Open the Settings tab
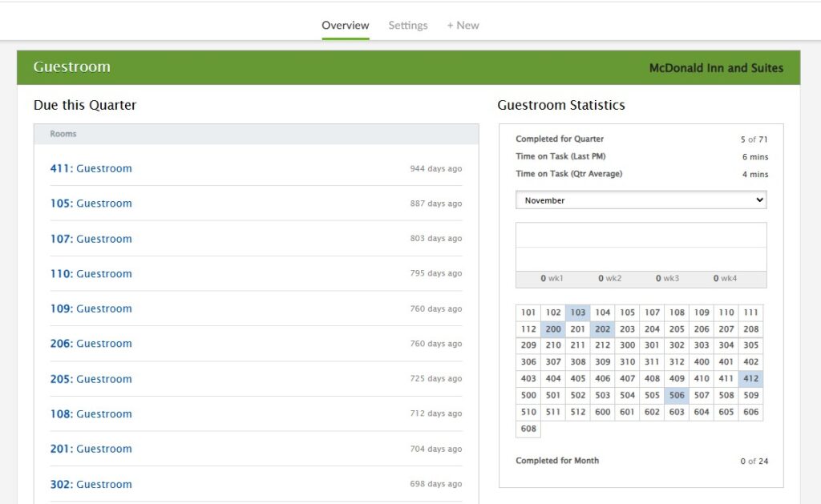The image size is (821, 504). tap(408, 26)
